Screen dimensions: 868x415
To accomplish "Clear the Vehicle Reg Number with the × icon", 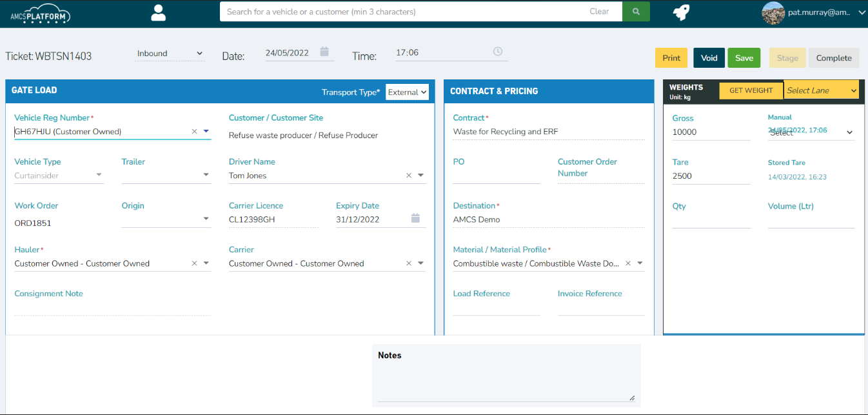I will 194,131.
